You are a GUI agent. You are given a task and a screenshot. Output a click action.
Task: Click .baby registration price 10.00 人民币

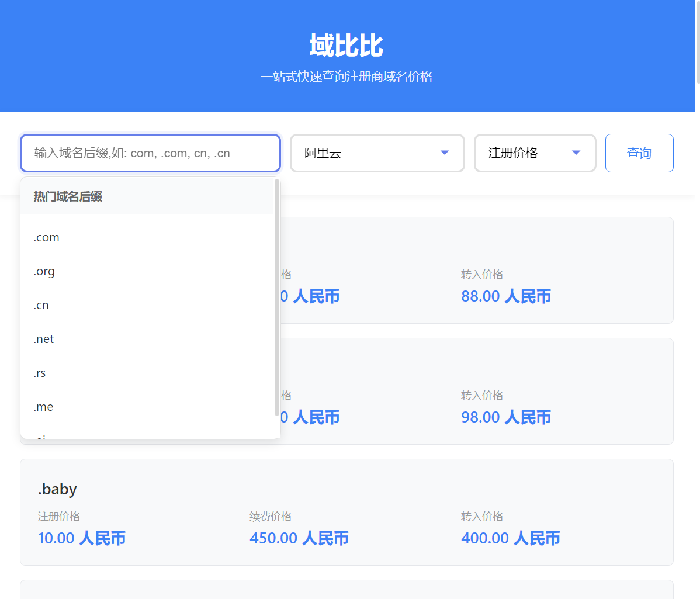(x=82, y=538)
